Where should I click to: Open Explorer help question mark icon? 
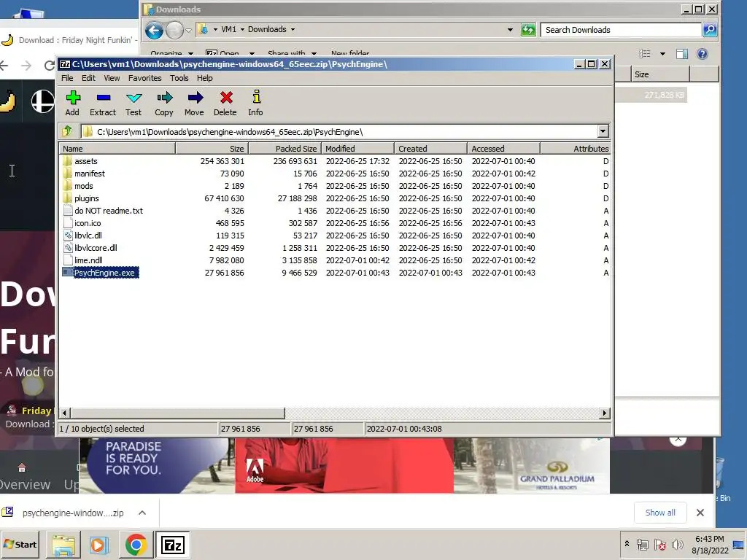[703, 54]
